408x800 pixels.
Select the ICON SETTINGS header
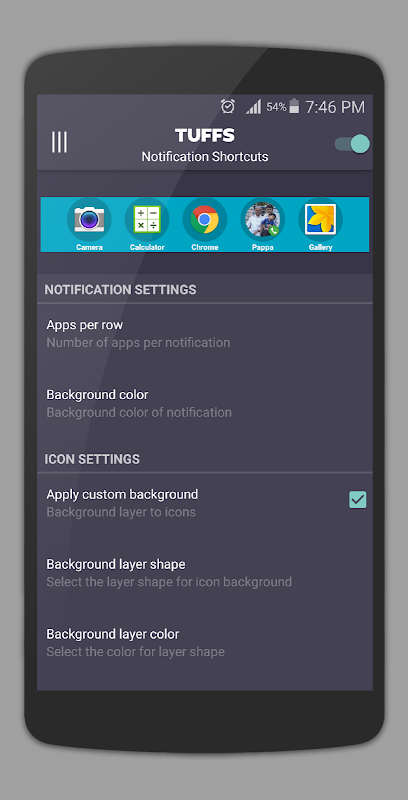92,459
